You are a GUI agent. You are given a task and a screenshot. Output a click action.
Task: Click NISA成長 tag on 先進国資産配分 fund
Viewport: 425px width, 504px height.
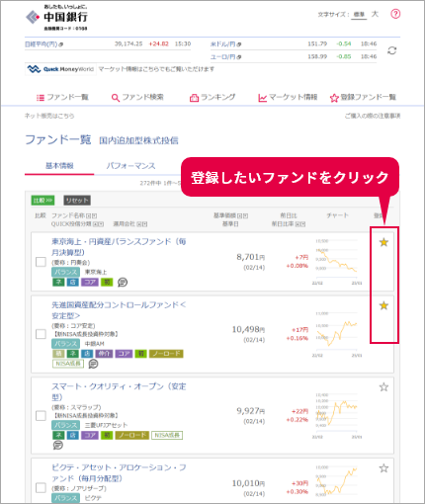68,364
